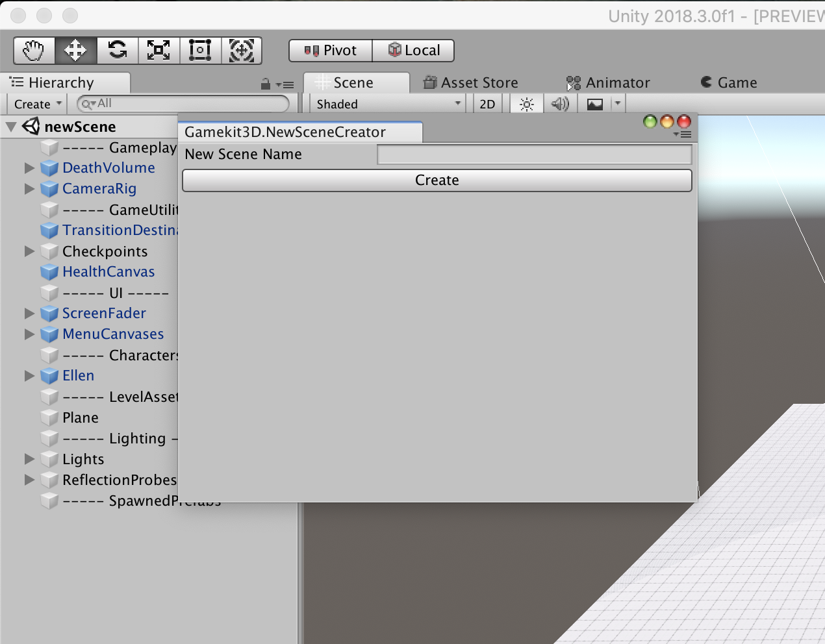Switch to the Animator tab
825x644 pixels.
pyautogui.click(x=608, y=82)
